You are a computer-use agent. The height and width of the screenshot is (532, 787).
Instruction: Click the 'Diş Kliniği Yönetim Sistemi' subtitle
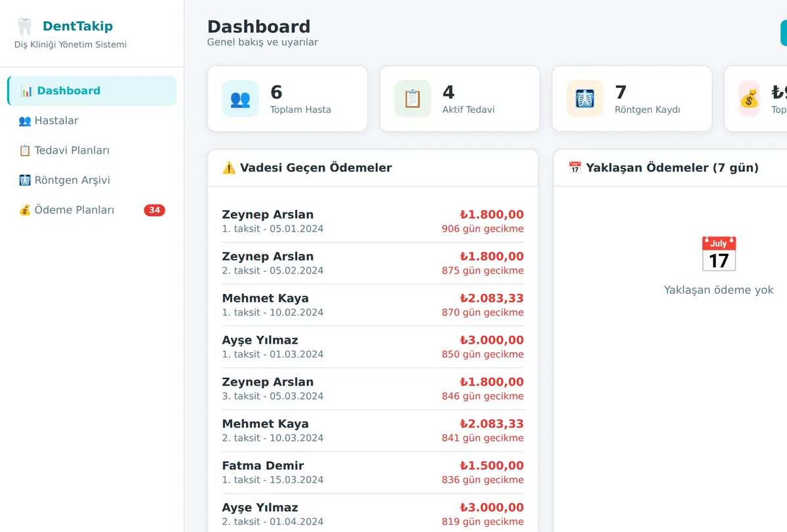71,45
